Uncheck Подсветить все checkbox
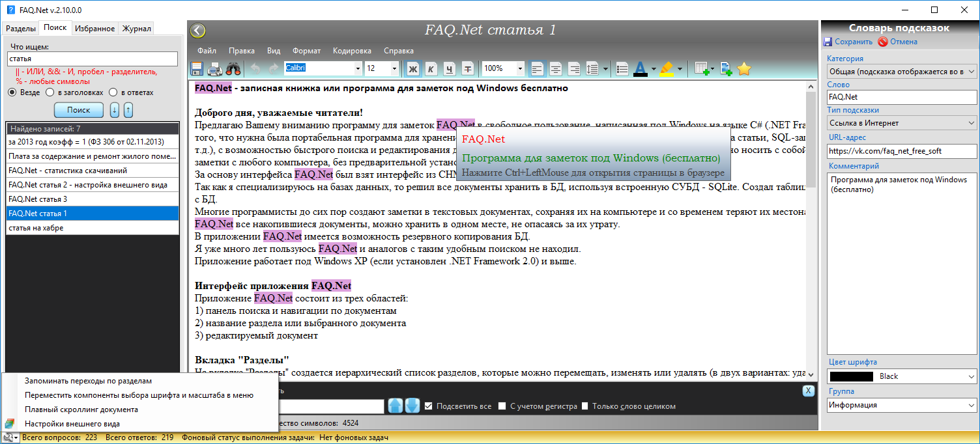The width and height of the screenshot is (980, 444). click(428, 406)
